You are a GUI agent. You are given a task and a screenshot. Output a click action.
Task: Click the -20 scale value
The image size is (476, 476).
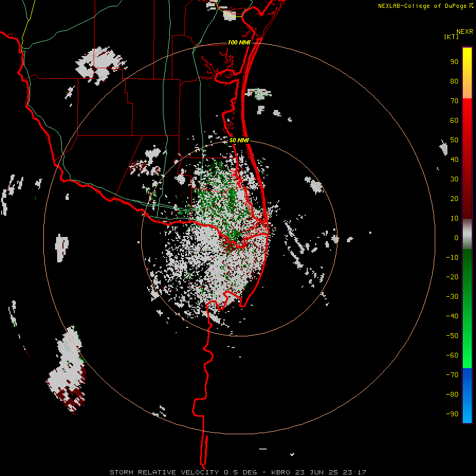click(452, 277)
